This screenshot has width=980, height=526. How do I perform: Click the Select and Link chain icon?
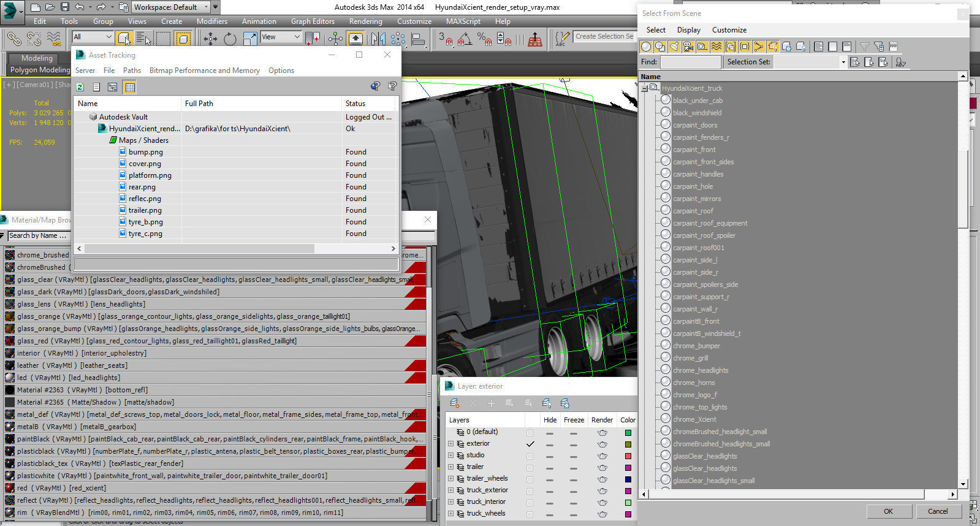13,39
